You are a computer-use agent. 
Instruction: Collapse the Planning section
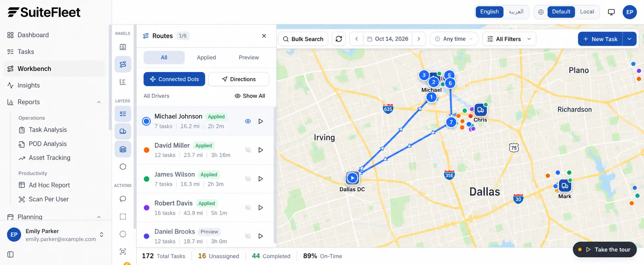pos(99,217)
